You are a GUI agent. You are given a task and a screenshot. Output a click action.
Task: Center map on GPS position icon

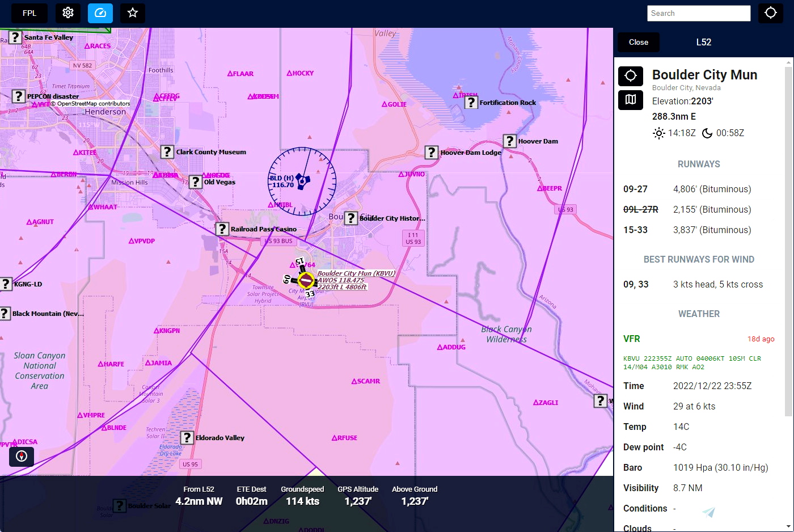tap(771, 13)
